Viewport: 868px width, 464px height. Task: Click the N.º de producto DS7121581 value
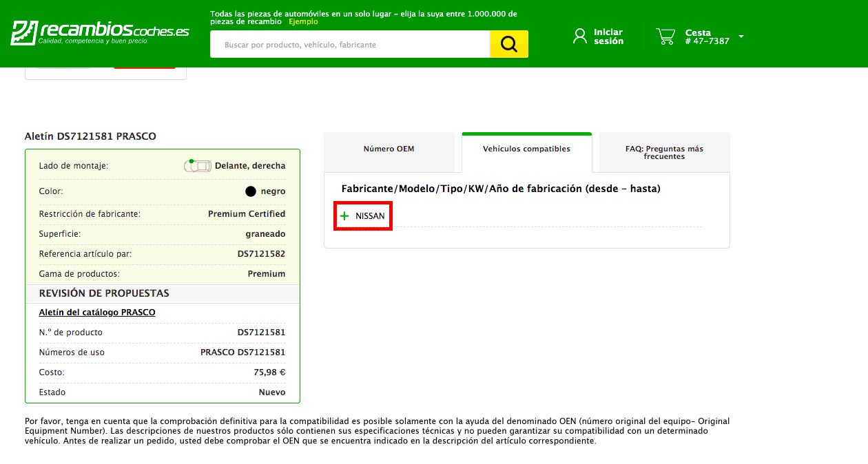(261, 333)
